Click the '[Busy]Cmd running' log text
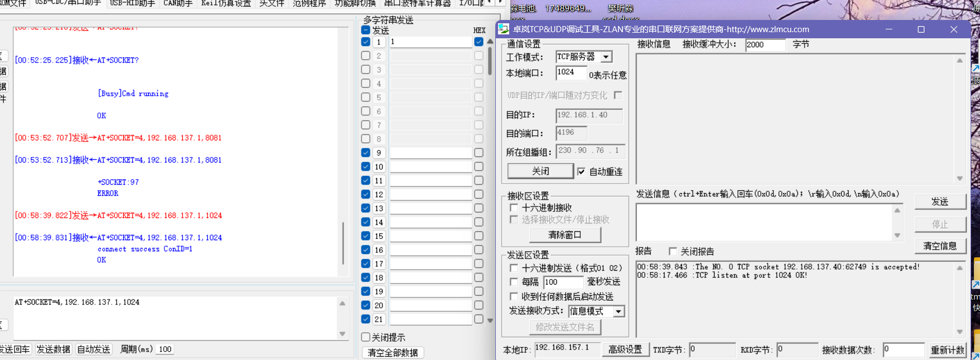980x360 pixels. 133,94
